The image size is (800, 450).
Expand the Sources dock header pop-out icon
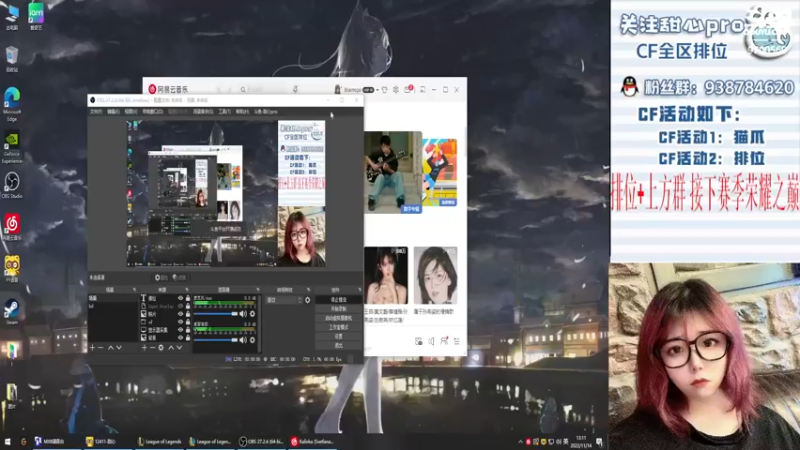tap(187, 290)
